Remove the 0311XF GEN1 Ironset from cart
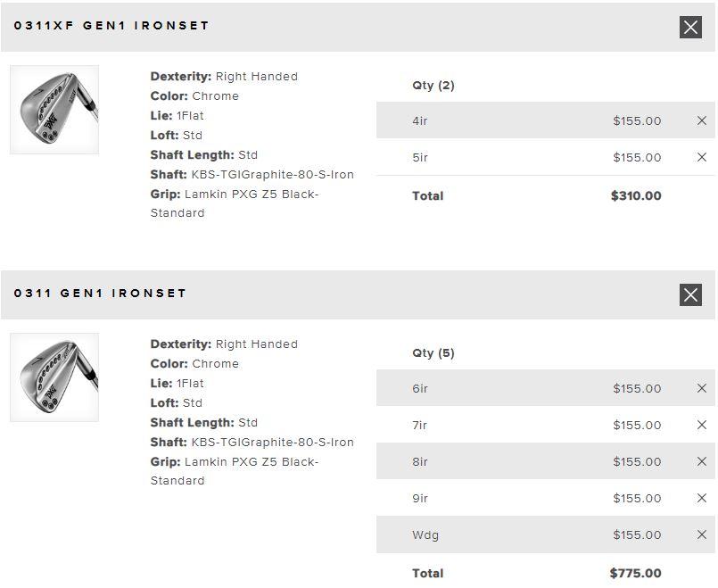Screen dimensions: 718x588 click(x=690, y=27)
